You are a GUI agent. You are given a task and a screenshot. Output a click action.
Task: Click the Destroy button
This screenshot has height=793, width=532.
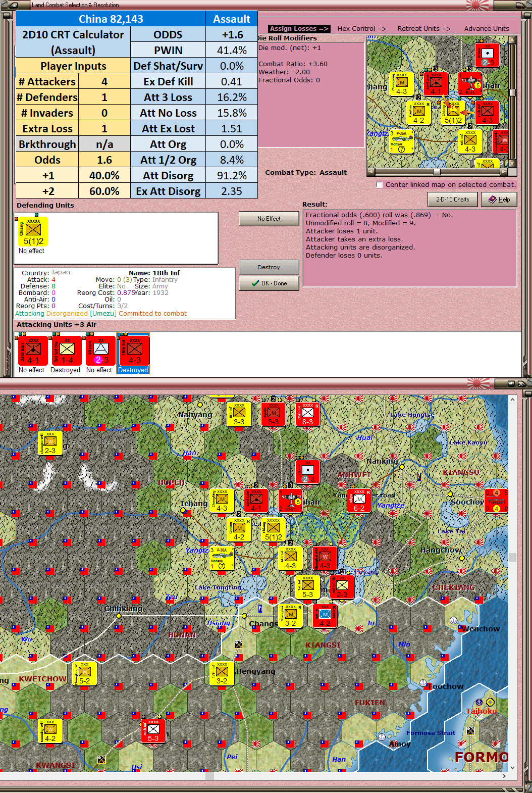(x=269, y=267)
